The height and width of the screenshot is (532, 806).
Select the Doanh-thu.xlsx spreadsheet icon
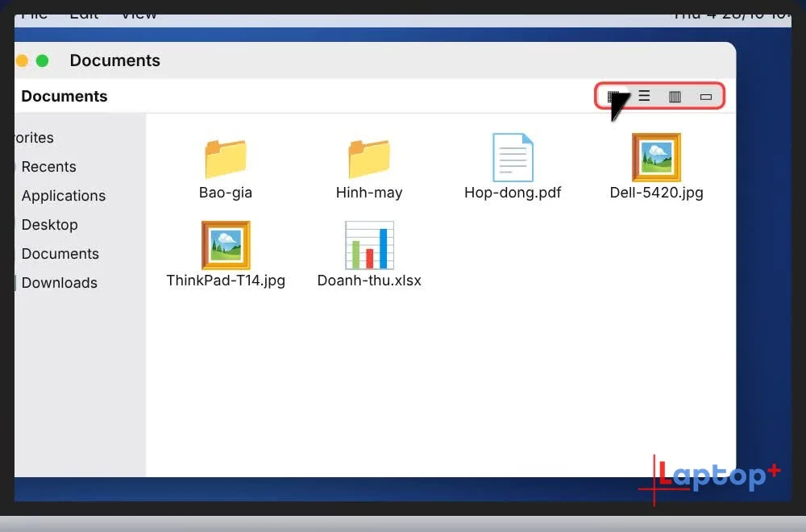(369, 245)
